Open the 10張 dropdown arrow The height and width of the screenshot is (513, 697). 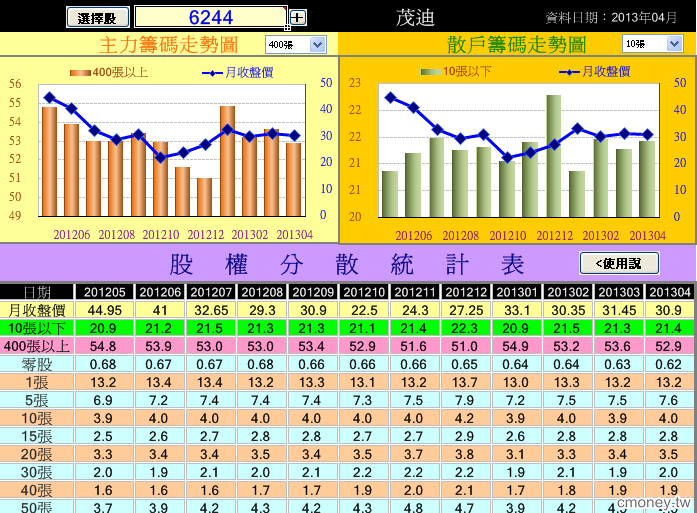674,44
